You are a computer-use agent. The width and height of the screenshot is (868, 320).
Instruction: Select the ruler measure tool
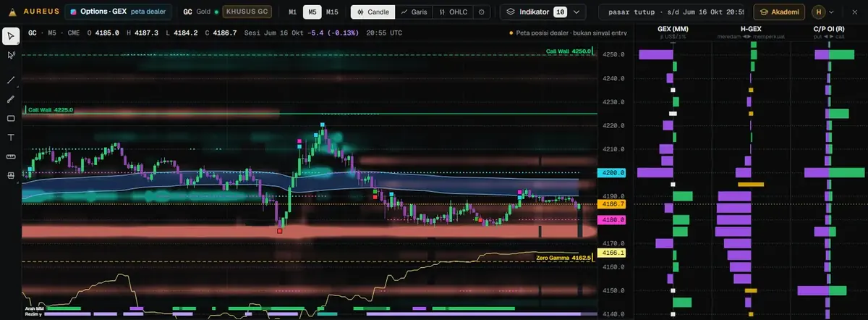point(11,156)
